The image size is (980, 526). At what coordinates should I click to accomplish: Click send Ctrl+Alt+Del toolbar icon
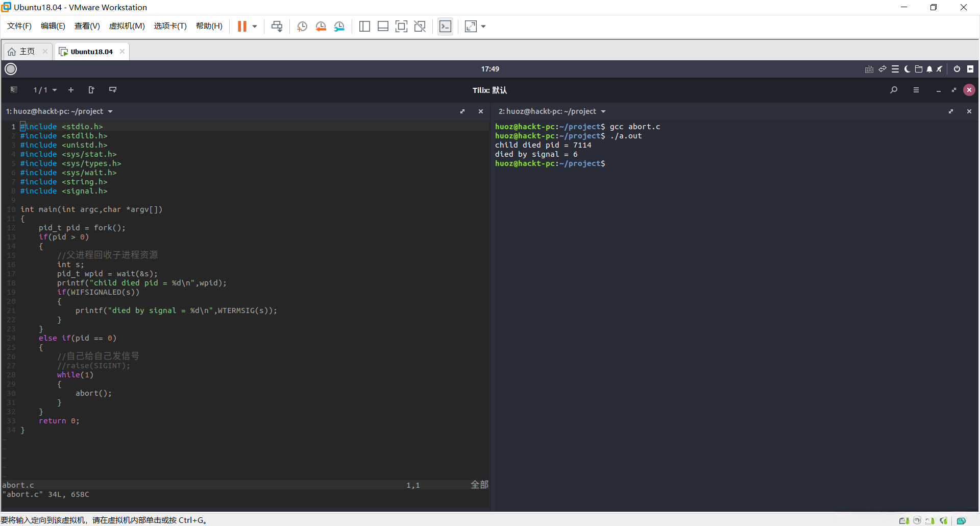[x=277, y=27]
